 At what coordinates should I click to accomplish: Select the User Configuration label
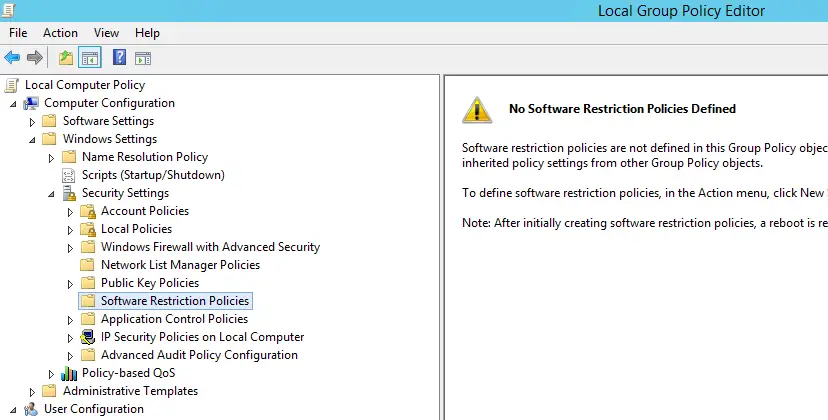[x=93, y=408]
